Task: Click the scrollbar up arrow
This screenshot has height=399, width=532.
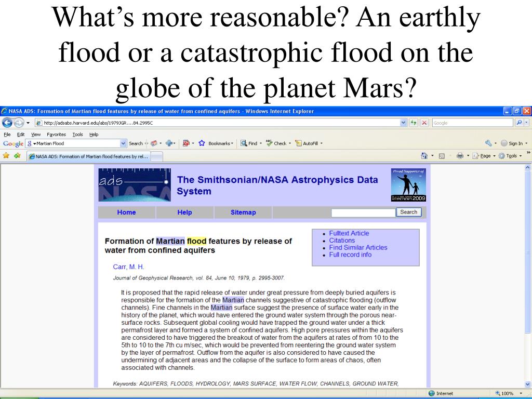Action: 528,167
